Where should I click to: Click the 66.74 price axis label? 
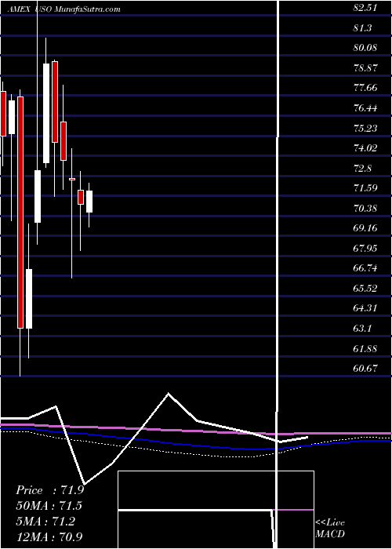(365, 268)
